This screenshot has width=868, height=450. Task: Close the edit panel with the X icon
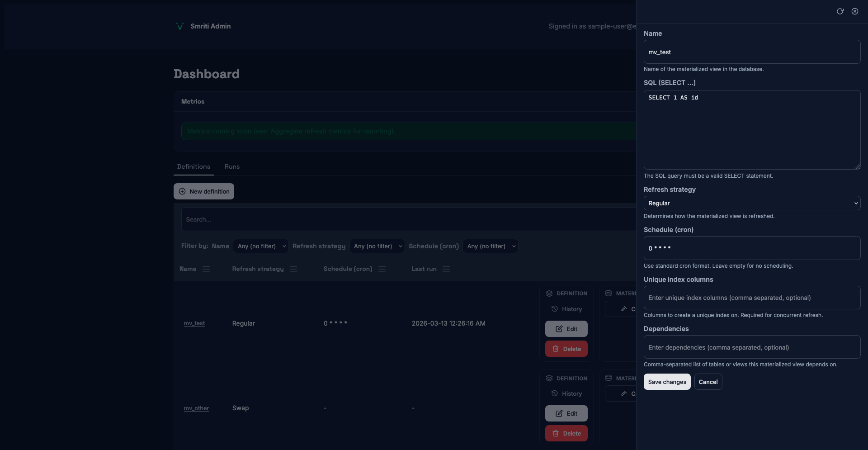click(x=855, y=11)
